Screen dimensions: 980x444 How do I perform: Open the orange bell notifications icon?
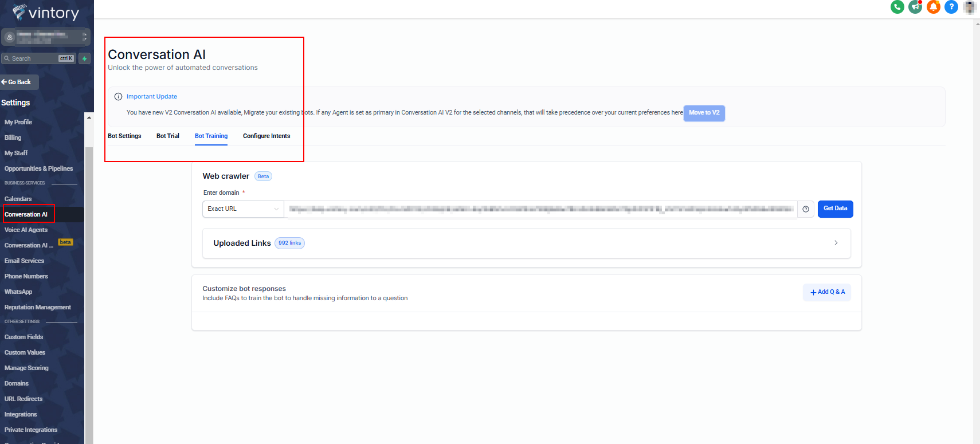tap(934, 7)
